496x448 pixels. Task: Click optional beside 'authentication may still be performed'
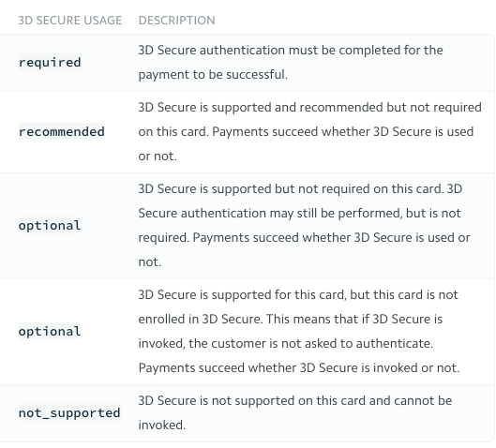[x=50, y=226]
